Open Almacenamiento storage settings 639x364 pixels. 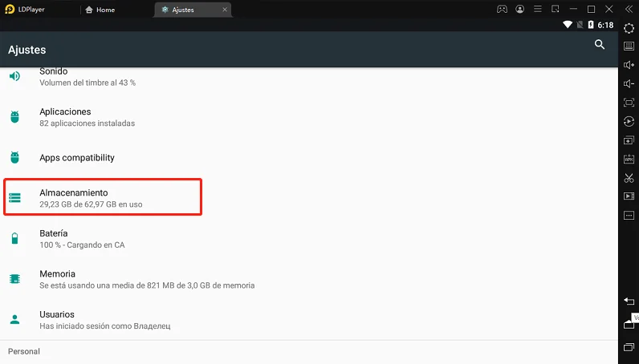tap(309, 198)
